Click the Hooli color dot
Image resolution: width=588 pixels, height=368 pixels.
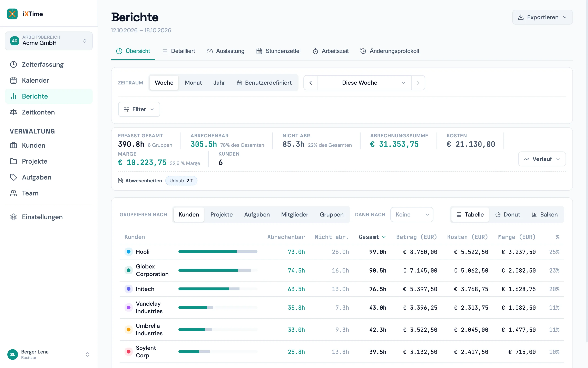tap(129, 252)
